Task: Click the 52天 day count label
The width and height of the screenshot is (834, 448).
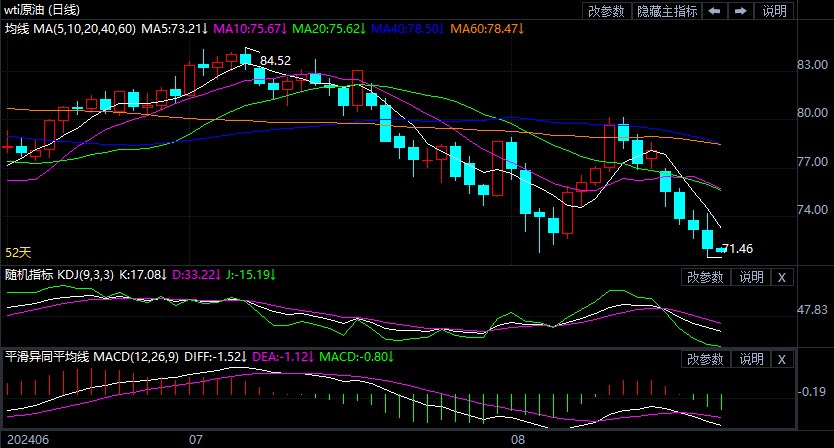Action: click(x=18, y=252)
